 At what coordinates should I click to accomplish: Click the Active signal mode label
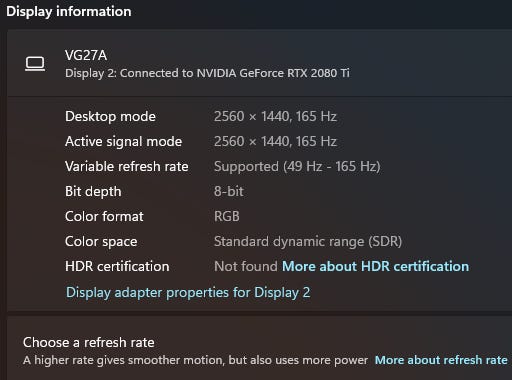pos(124,142)
